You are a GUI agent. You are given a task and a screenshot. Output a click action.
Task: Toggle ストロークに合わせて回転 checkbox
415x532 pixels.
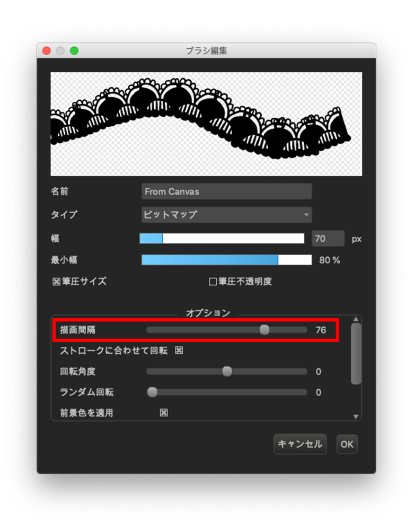[179, 351]
